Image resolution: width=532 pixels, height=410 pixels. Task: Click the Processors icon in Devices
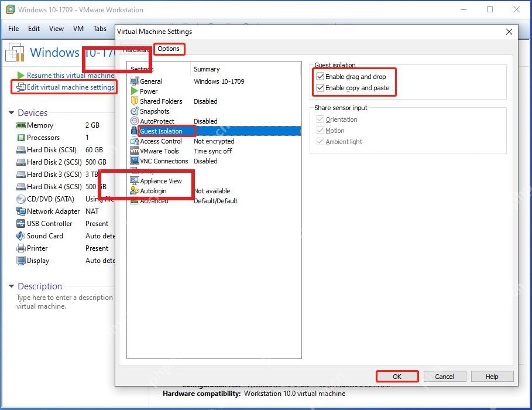[21, 138]
